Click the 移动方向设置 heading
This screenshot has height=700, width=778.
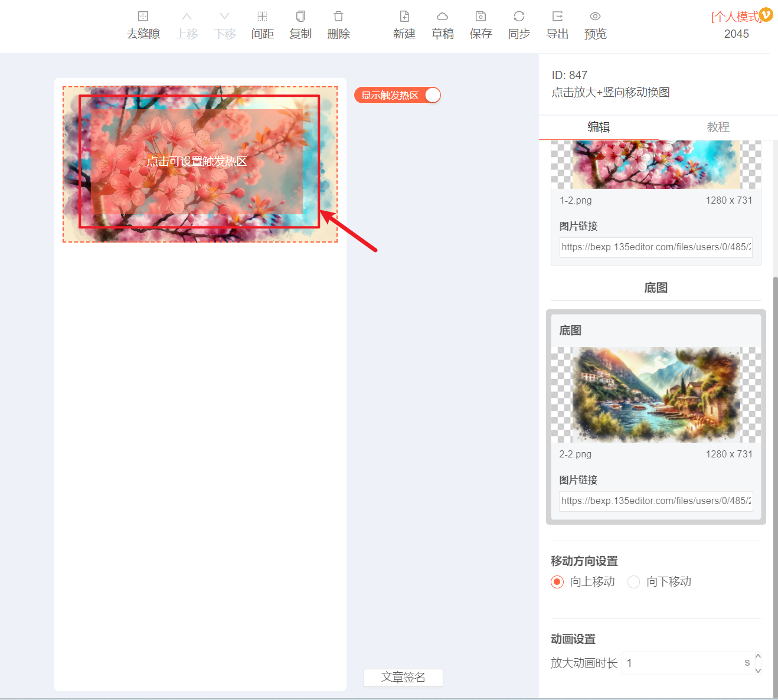tap(584, 561)
